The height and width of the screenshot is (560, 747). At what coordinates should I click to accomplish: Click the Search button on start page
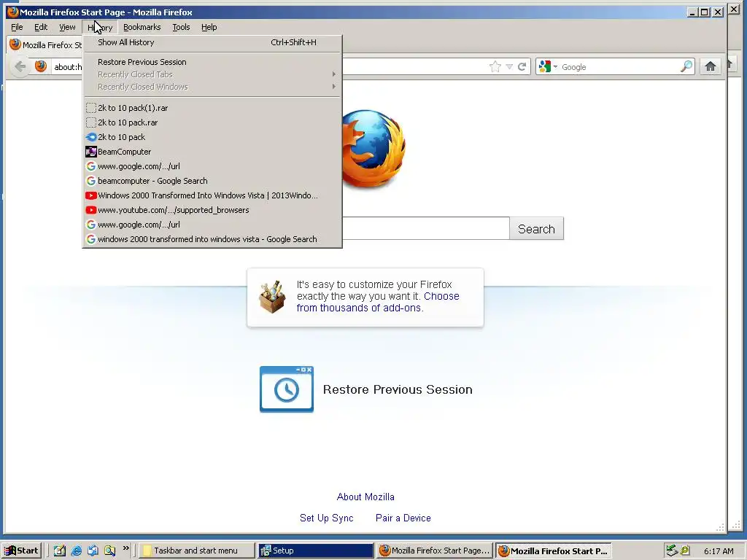pos(536,228)
